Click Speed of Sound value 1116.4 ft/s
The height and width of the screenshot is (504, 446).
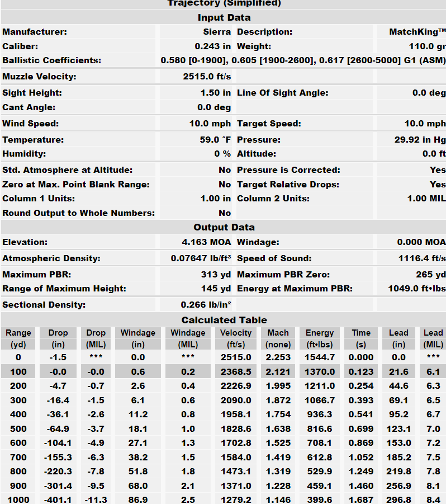[422, 258]
